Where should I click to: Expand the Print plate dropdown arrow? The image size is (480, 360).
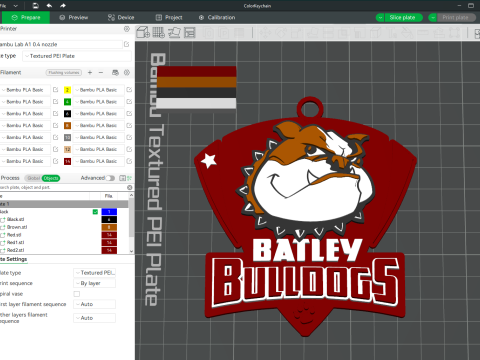click(x=433, y=17)
